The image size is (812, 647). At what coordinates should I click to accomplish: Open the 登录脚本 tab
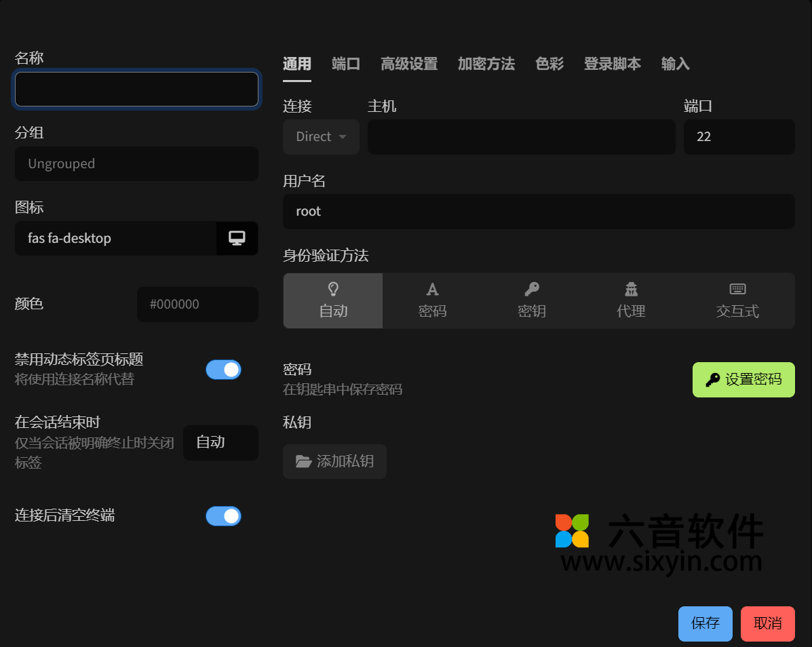click(612, 64)
